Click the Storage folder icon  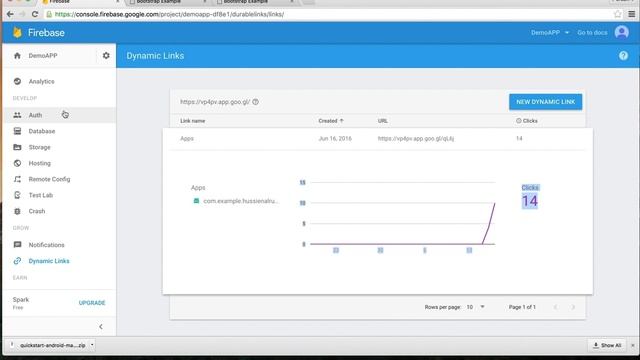pos(17,147)
